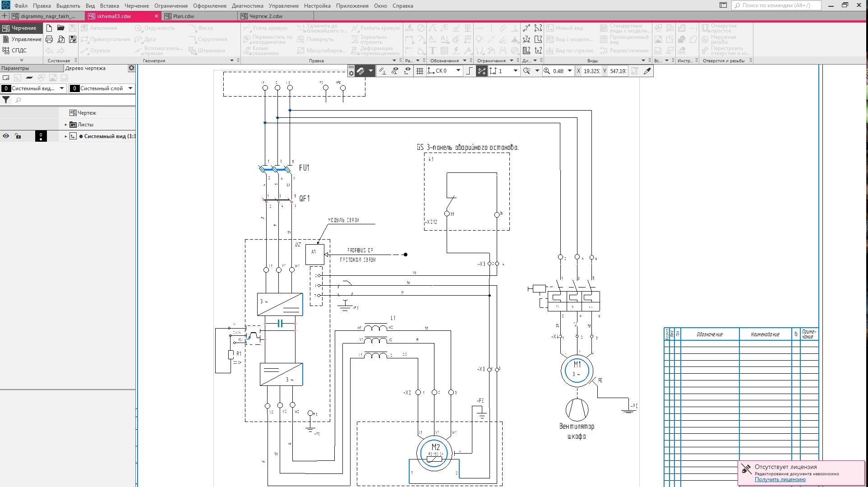This screenshot has height=487, width=868.
Task: Select the Управление toolbar set button
Action: (x=22, y=39)
